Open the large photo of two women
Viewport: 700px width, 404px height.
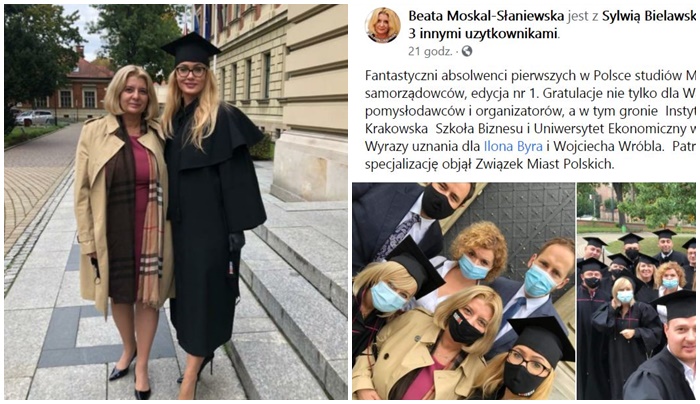pos(176,202)
